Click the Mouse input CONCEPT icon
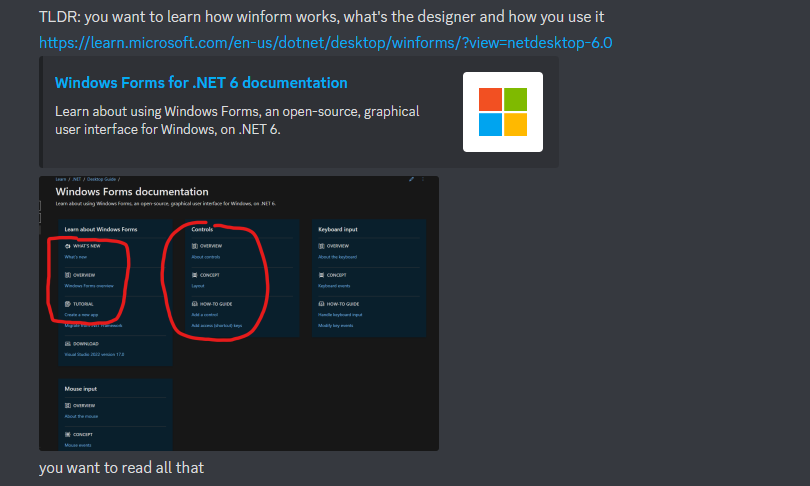Viewport: 810px width, 486px height. pyautogui.click(x=68, y=434)
